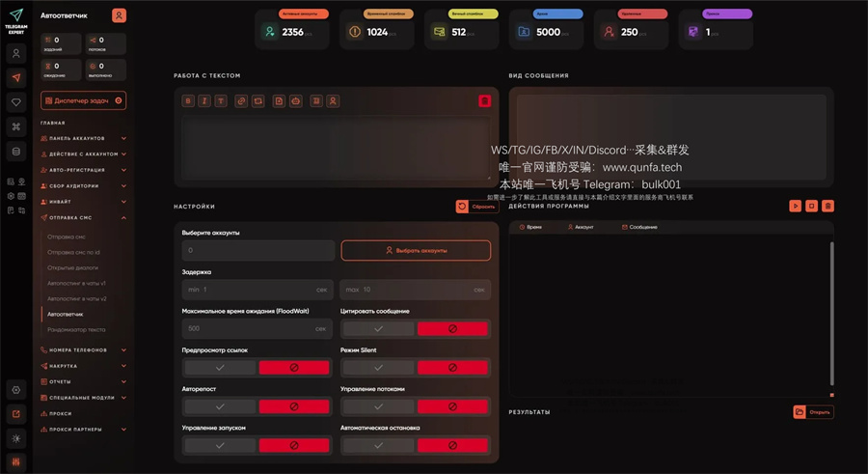Open the diamond icon in the left rail

click(16, 102)
